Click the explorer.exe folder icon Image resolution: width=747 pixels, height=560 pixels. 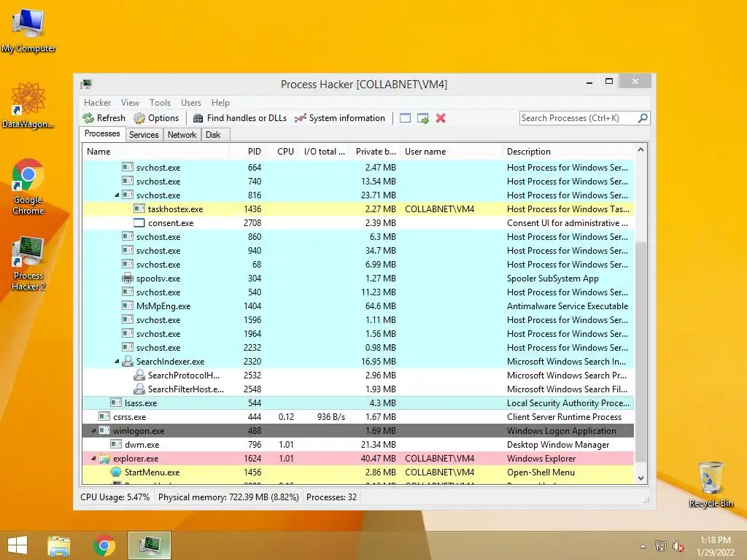(x=104, y=459)
